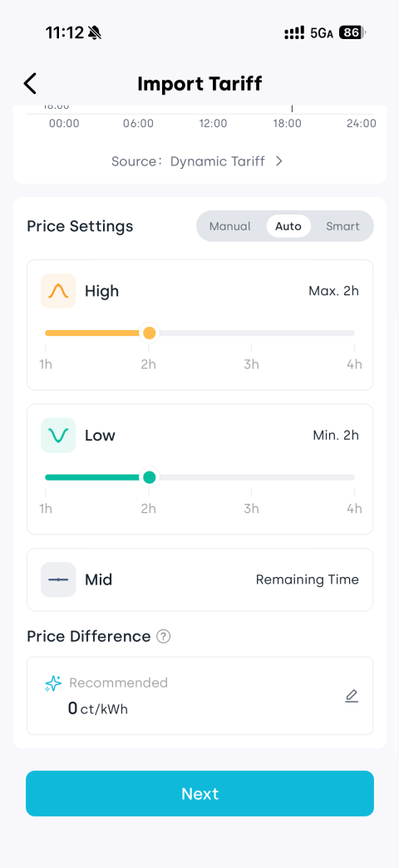This screenshot has width=399, height=868.
Task: Click the Next button
Action: pos(199,793)
